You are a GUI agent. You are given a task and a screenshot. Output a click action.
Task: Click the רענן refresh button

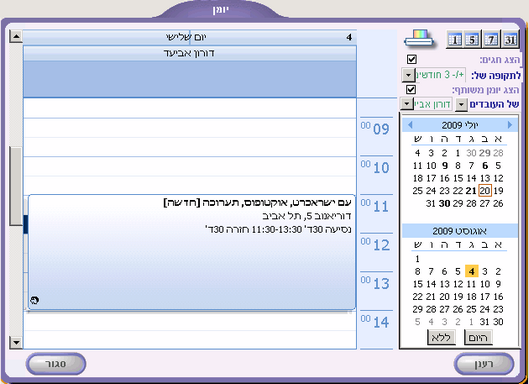[484, 364]
